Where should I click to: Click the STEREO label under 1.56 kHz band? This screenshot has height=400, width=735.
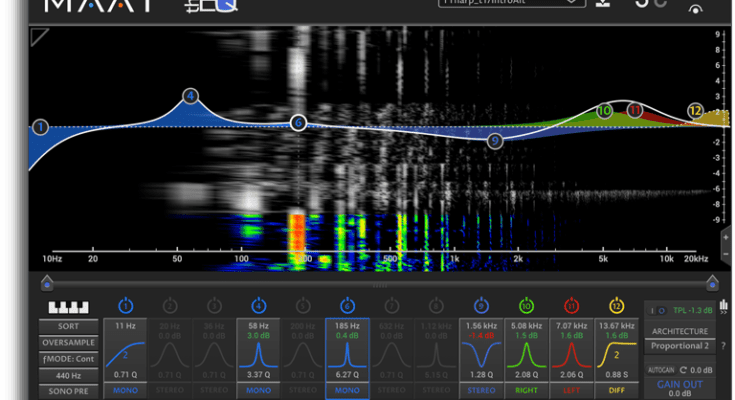(x=481, y=389)
